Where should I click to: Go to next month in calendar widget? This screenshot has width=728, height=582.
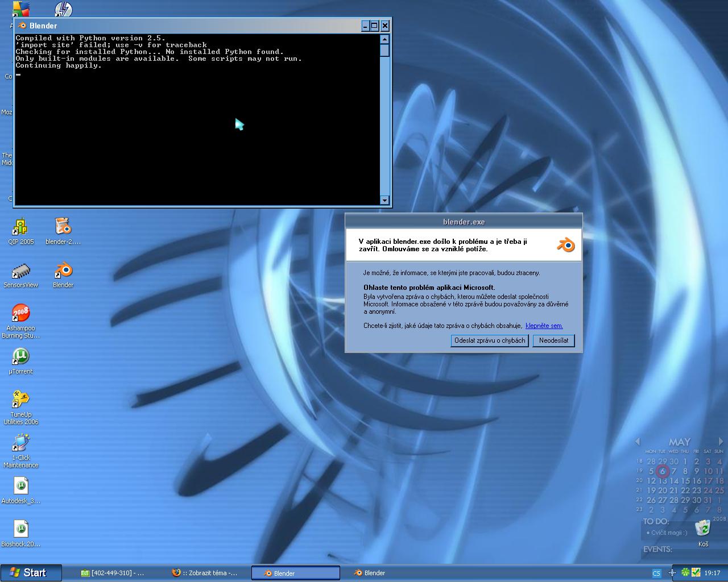[721, 441]
